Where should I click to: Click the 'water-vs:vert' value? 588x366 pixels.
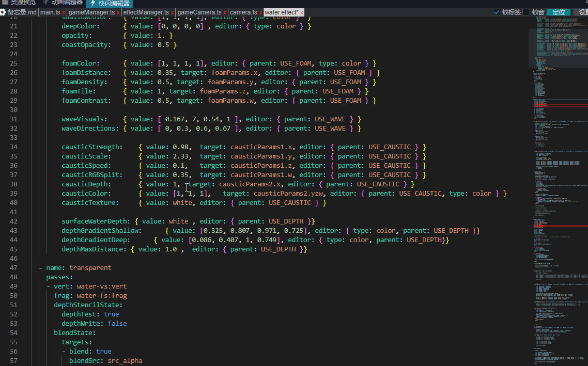pyautogui.click(x=102, y=286)
